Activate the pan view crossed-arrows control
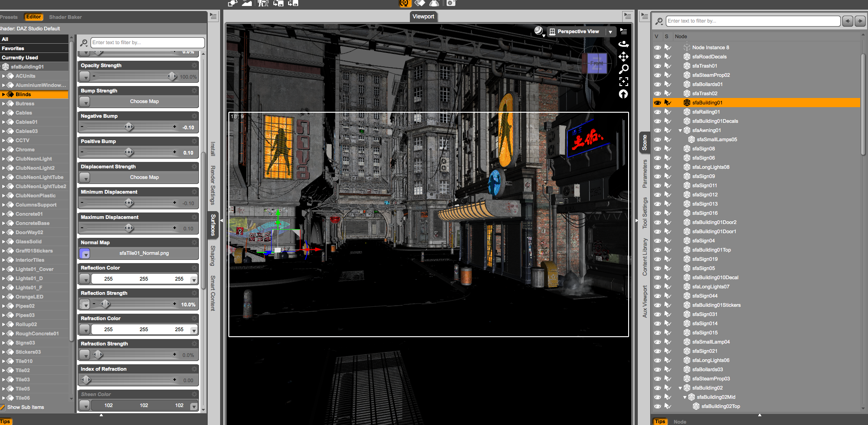Screen dimensions: 868x425 click(x=624, y=57)
